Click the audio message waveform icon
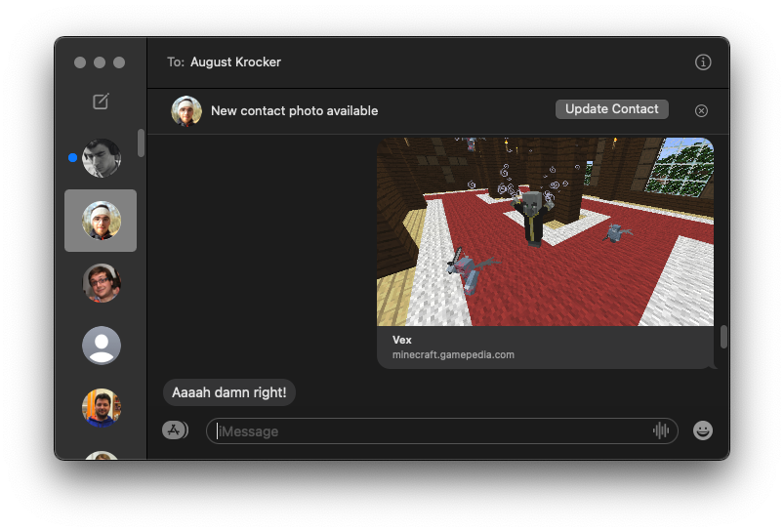 pos(661,430)
